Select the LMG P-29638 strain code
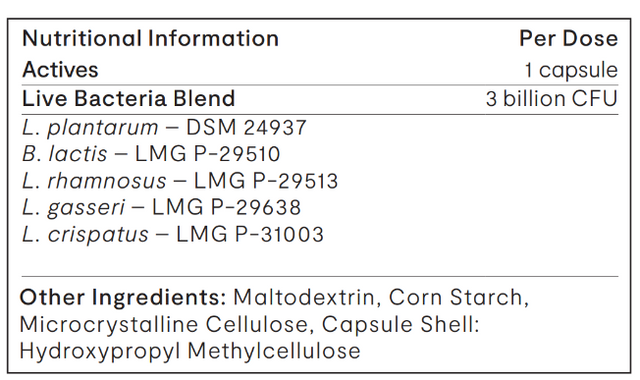Image resolution: width=640 pixels, height=380 pixels. (x=227, y=207)
